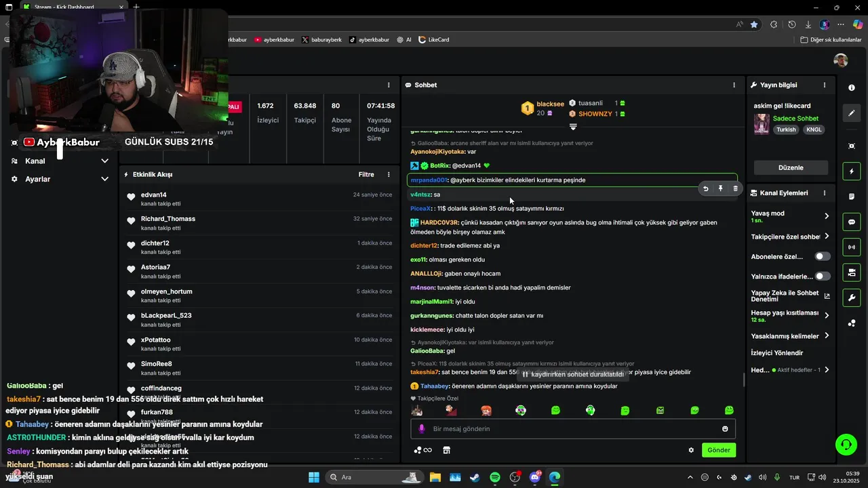Viewport: 868px width, 488px height.
Task: Insert the green headphones emote
Action: click(590, 410)
